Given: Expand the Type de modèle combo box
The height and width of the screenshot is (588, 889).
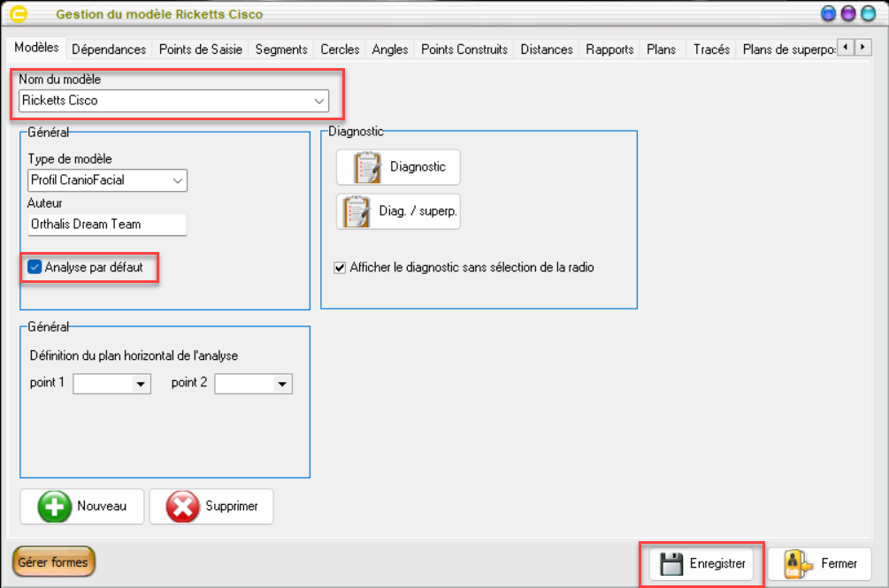Looking at the screenshot, I should coord(178,180).
